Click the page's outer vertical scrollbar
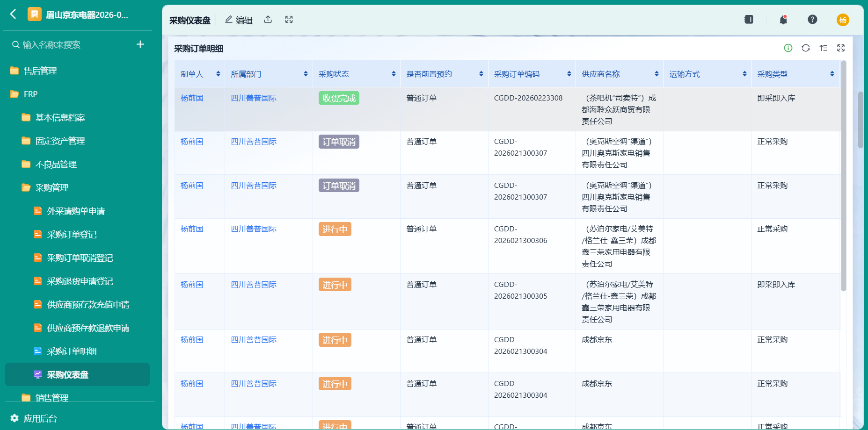This screenshot has height=430, width=868. pos(861,120)
